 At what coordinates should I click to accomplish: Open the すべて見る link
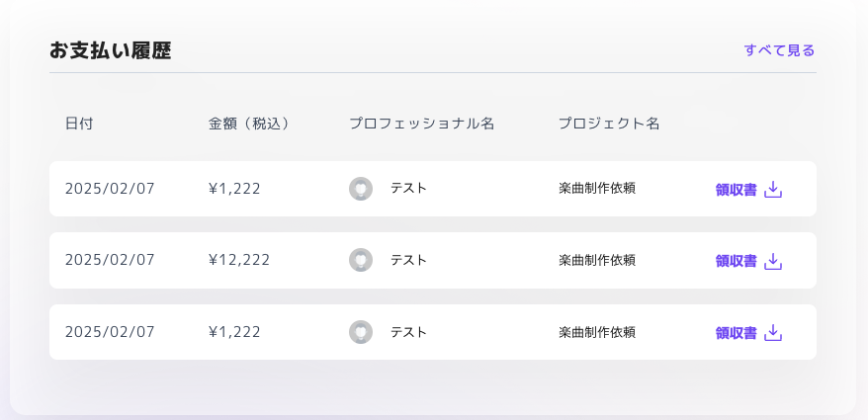(x=779, y=50)
